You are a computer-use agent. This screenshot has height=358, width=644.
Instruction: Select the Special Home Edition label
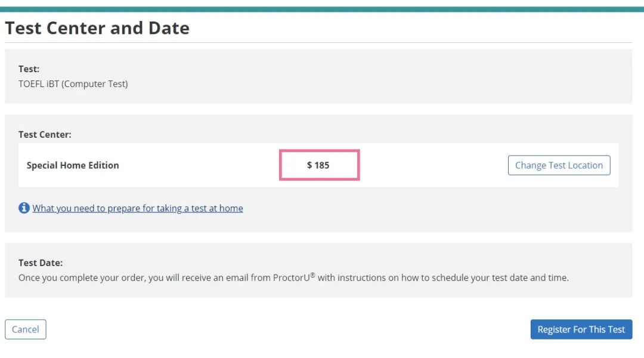coord(73,165)
